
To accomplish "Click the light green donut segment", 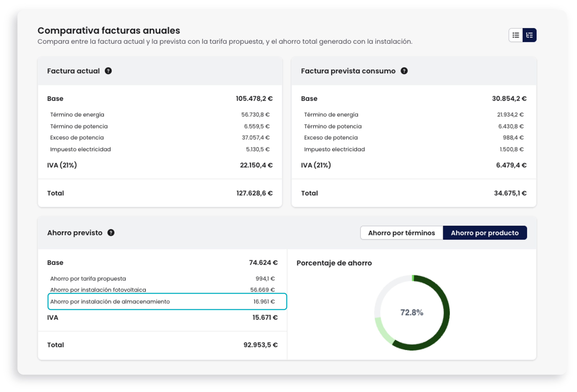I will point(384,331).
